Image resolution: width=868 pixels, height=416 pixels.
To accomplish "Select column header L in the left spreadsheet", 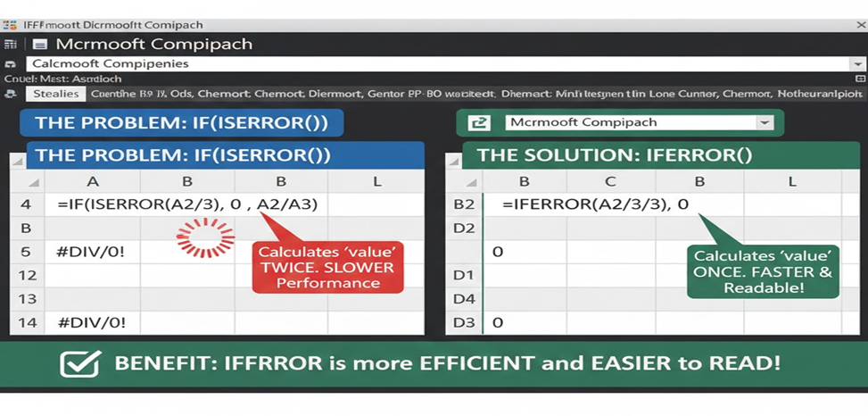I will tap(376, 181).
